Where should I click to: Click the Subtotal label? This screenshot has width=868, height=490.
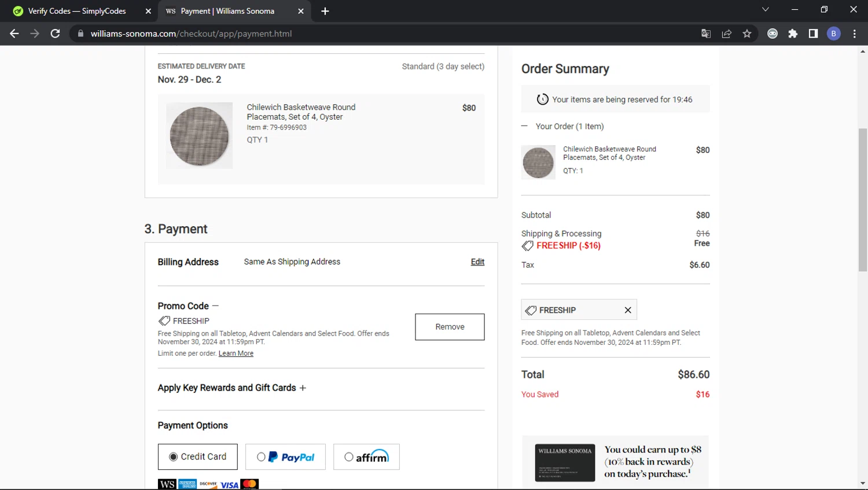[536, 215]
